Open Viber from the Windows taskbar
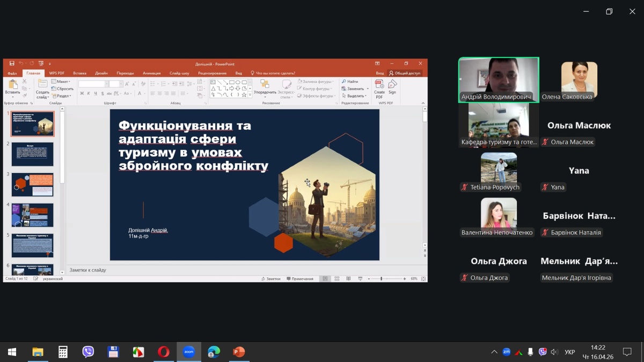 point(88,352)
